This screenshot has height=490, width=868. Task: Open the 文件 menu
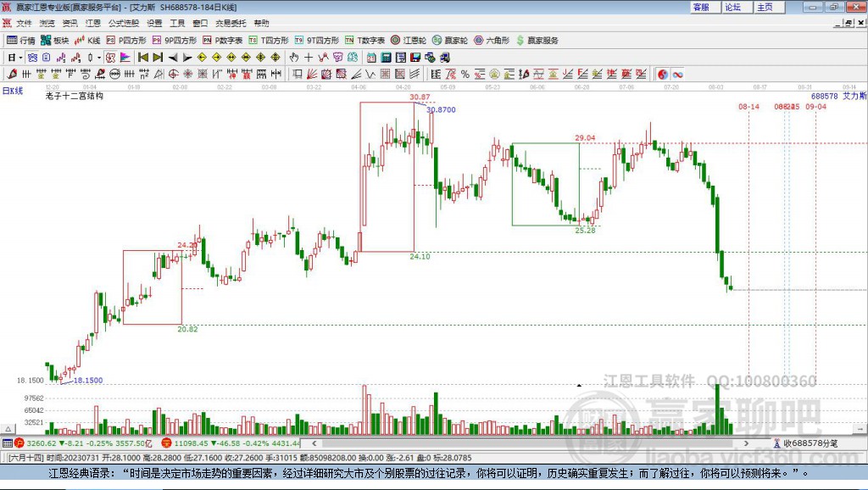(x=24, y=23)
